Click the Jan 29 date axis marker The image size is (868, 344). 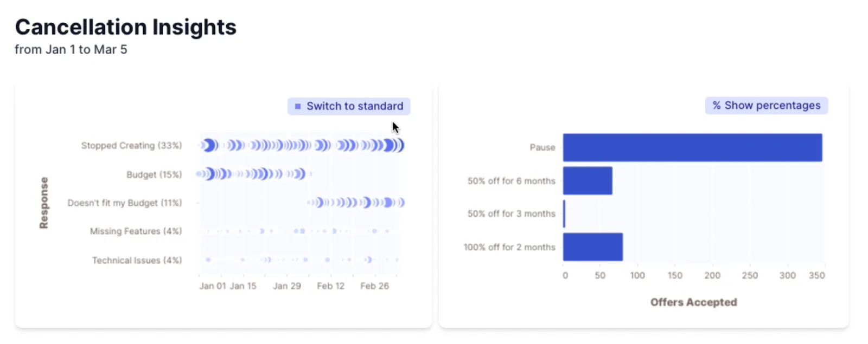tap(286, 286)
